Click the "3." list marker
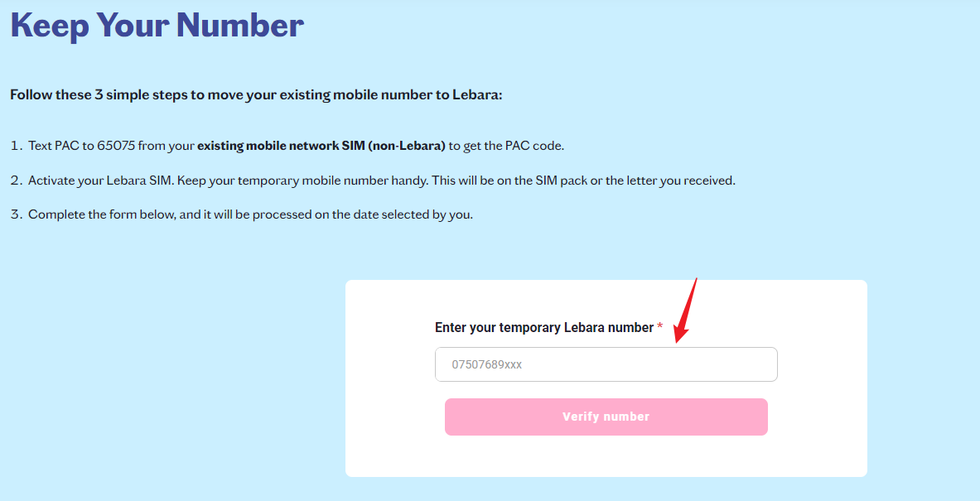 tap(16, 214)
